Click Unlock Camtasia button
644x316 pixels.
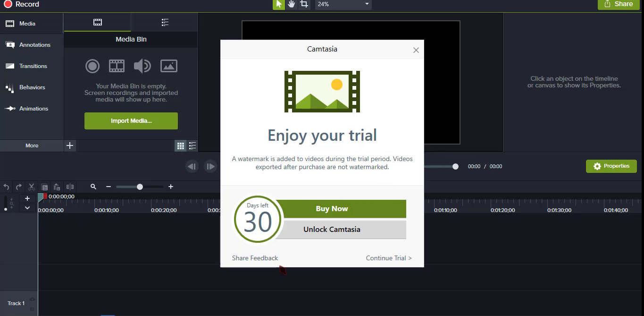tap(332, 230)
